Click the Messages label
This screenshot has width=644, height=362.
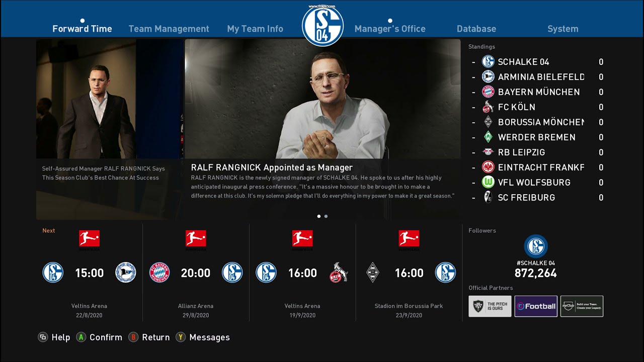(210, 337)
